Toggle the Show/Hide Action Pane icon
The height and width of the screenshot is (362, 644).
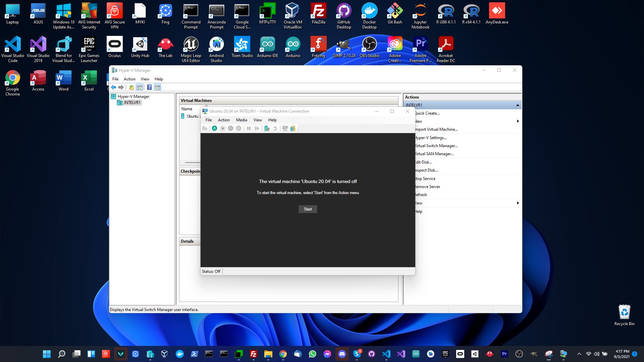coord(157,87)
